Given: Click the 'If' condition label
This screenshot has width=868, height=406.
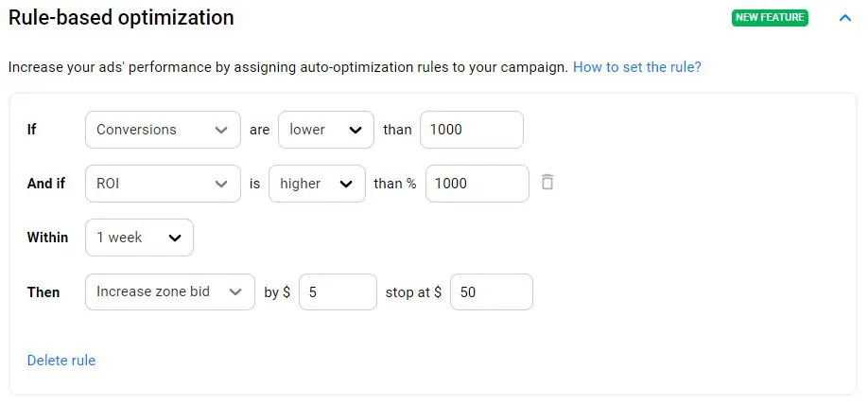Looking at the screenshot, I should pyautogui.click(x=32, y=130).
